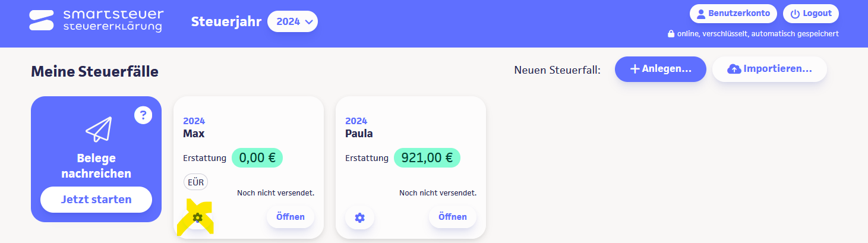Select Paula's 921,00 € refund amount

(427, 158)
